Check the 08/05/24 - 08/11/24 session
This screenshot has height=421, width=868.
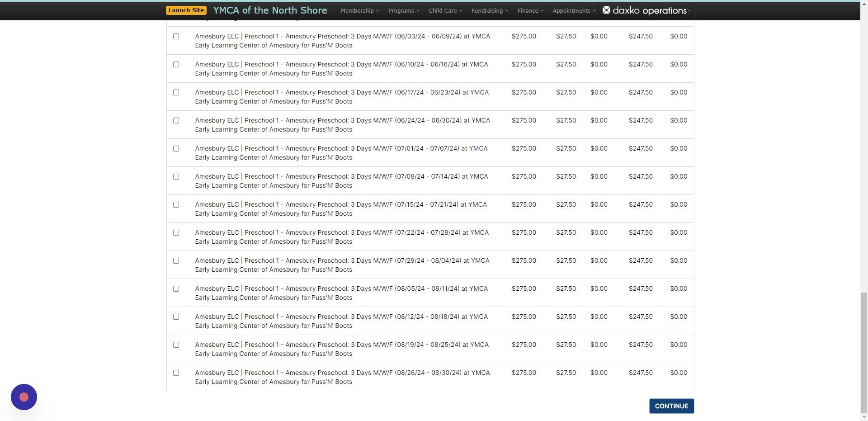click(x=176, y=289)
